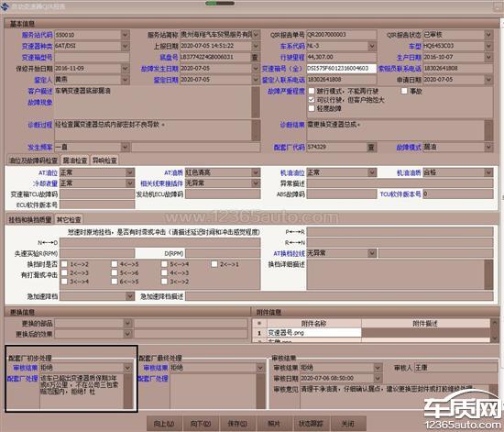Uncheck the 可以行驶，但客户抱怨大 checkbox
Screen dimensions: 504x432
pyautogui.click(x=312, y=100)
